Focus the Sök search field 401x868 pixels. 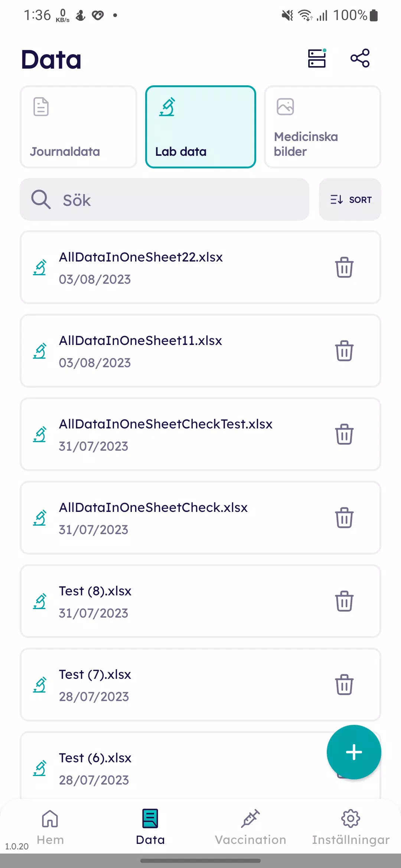click(x=164, y=200)
